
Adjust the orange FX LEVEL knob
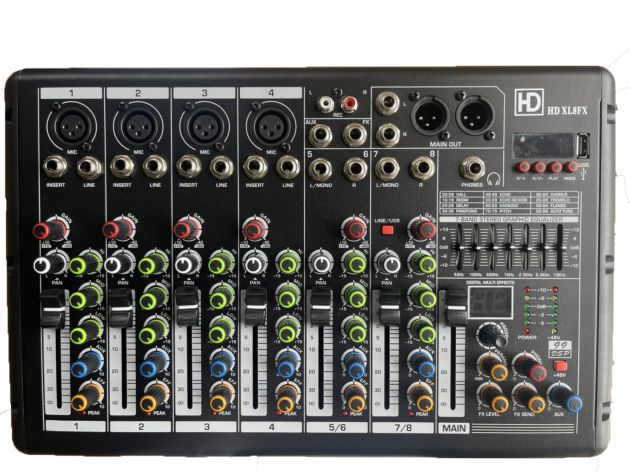[x=493, y=398]
